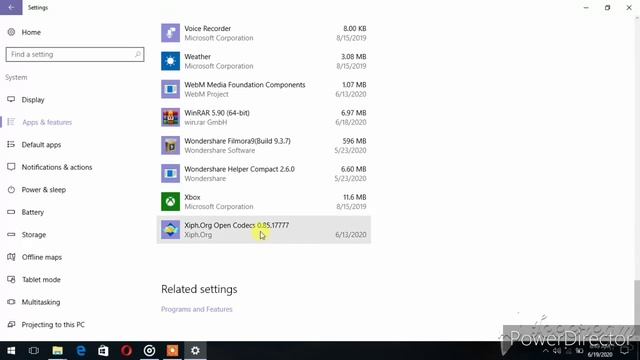The height and width of the screenshot is (360, 640).
Task: Open the Windows Start menu
Action: pos(11,351)
